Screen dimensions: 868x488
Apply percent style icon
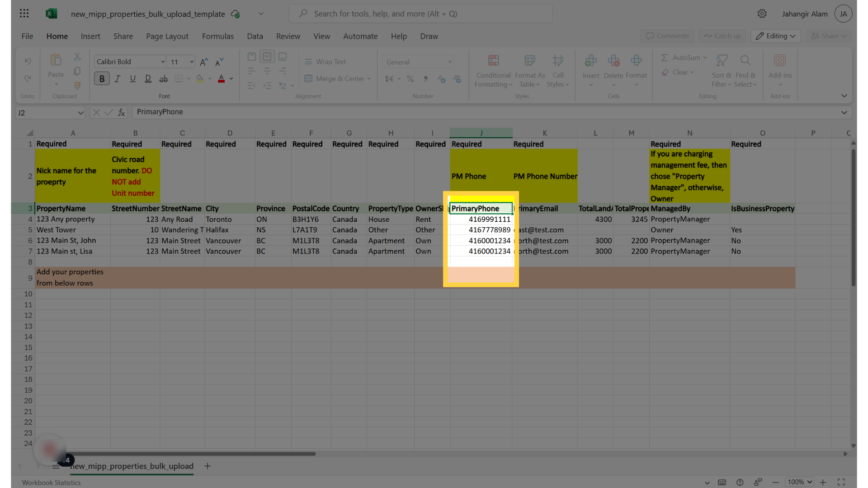tap(410, 79)
